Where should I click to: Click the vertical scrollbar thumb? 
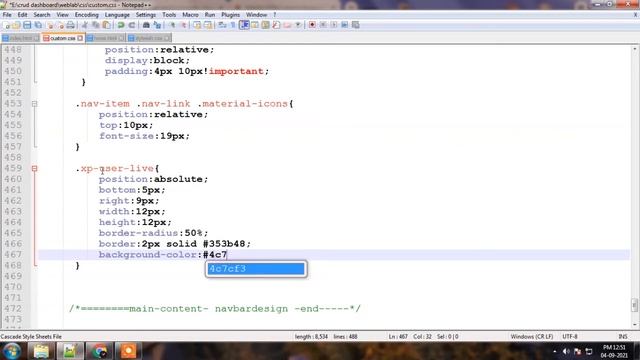(635, 304)
